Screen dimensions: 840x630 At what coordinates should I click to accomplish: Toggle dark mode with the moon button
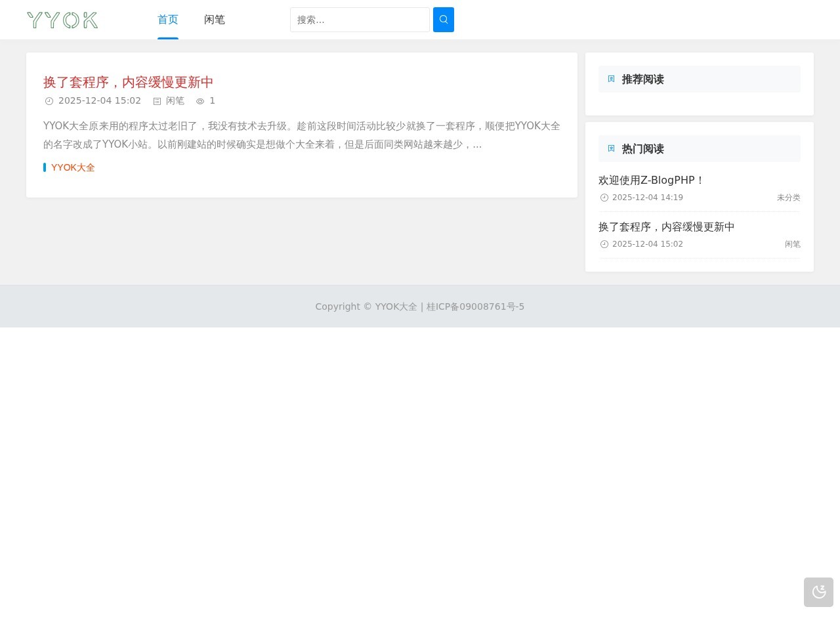818,591
